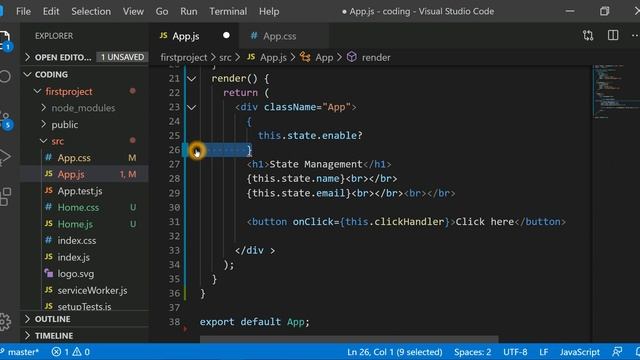Open the Search activity bar icon

click(4, 76)
